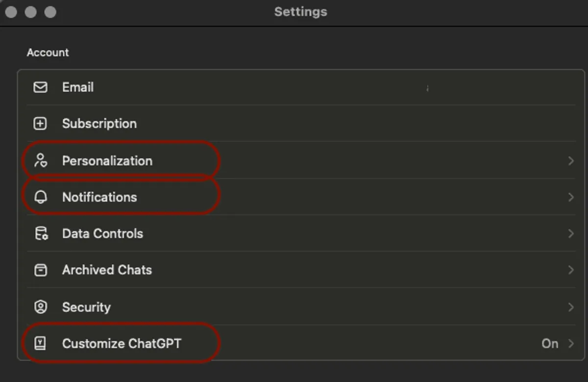
Task: Open Security via its right chevron
Action: (x=571, y=307)
